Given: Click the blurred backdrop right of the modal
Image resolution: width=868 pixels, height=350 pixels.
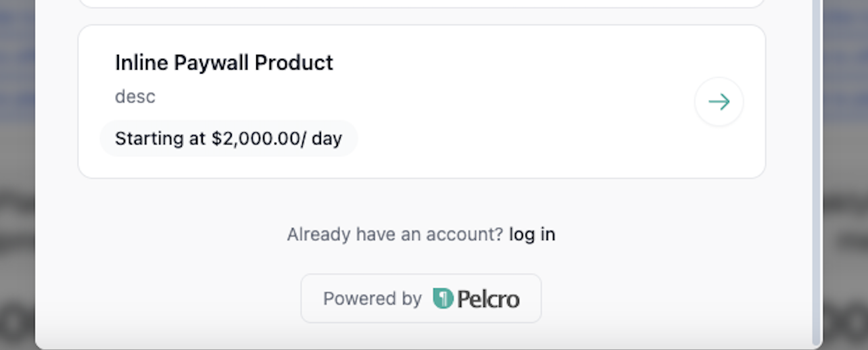Looking at the screenshot, I should pyautogui.click(x=845, y=203).
